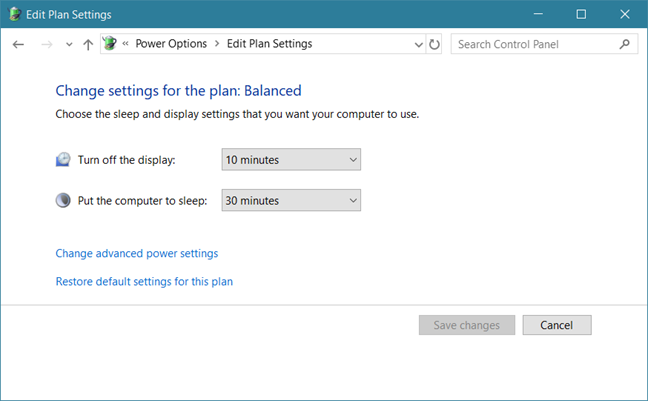Click the double chevron breadcrumb overflow
The height and width of the screenshot is (401, 648).
point(126,44)
